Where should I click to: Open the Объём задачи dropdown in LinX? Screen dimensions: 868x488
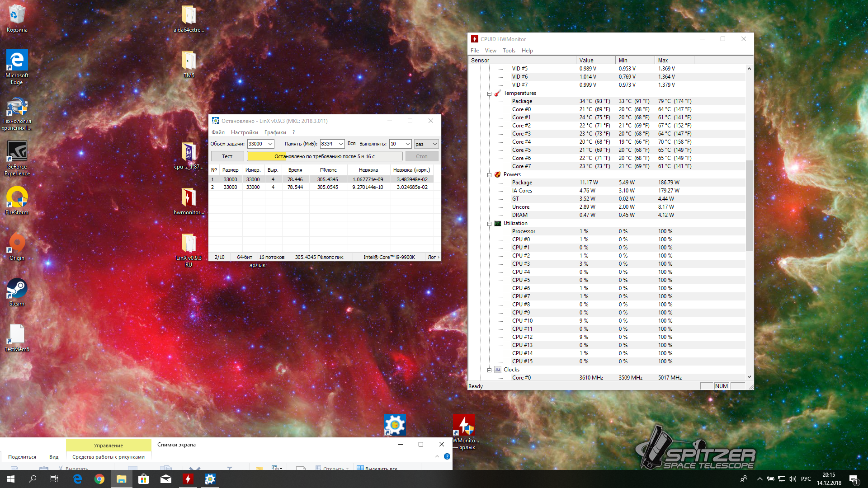pos(270,144)
